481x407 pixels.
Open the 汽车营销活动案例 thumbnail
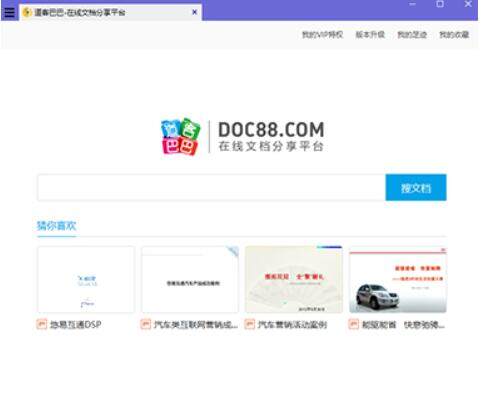tap(294, 279)
